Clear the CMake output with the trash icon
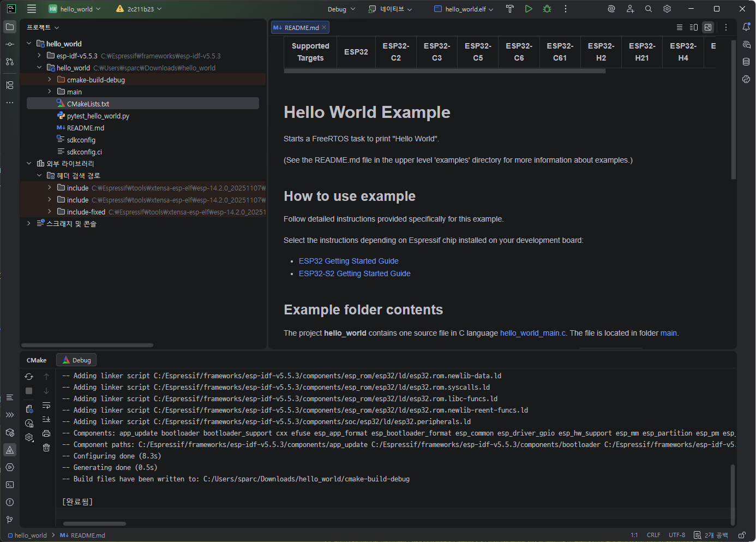756x542 pixels. pyautogui.click(x=46, y=448)
